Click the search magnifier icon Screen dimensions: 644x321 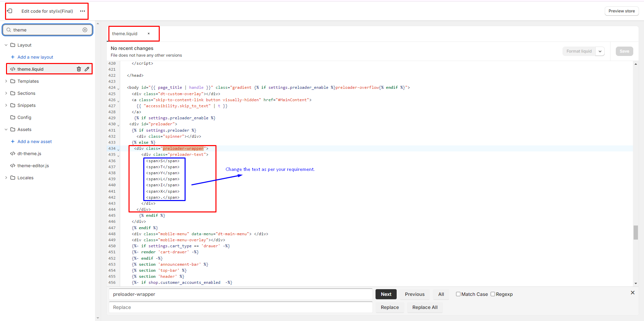[9, 30]
